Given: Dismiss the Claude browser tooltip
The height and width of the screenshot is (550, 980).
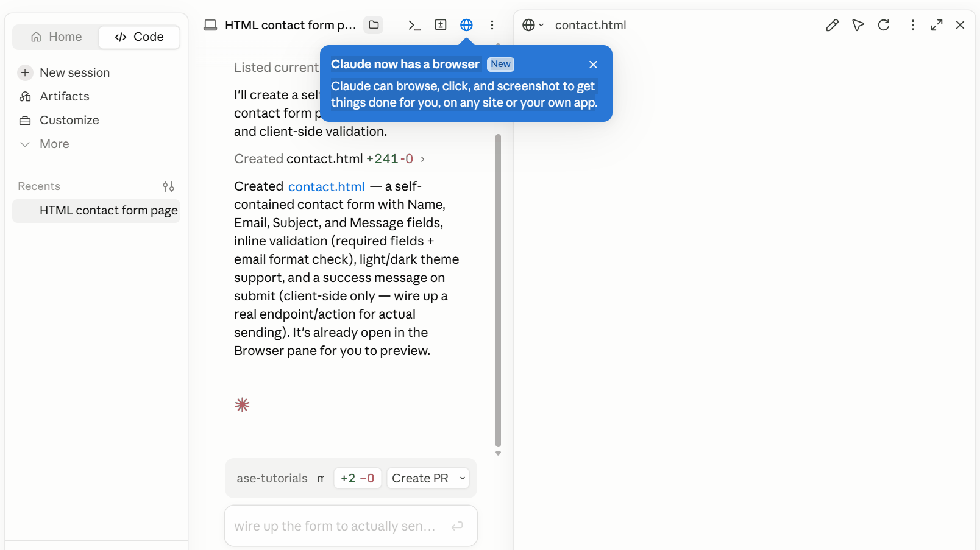Looking at the screenshot, I should (593, 65).
